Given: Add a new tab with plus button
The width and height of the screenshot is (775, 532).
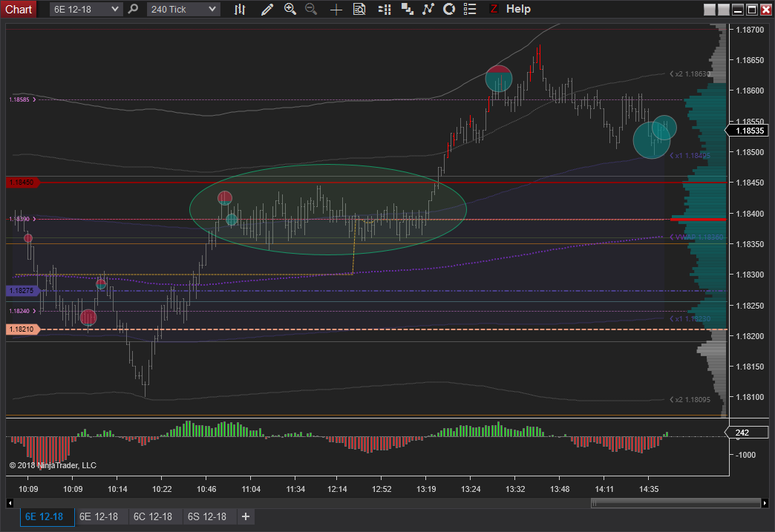Looking at the screenshot, I should (x=246, y=516).
